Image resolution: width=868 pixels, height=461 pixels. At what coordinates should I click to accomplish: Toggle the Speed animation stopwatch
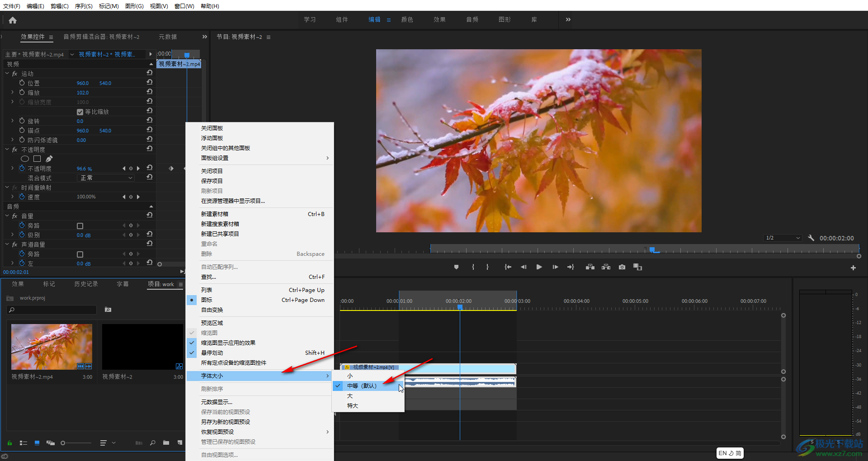(22, 197)
